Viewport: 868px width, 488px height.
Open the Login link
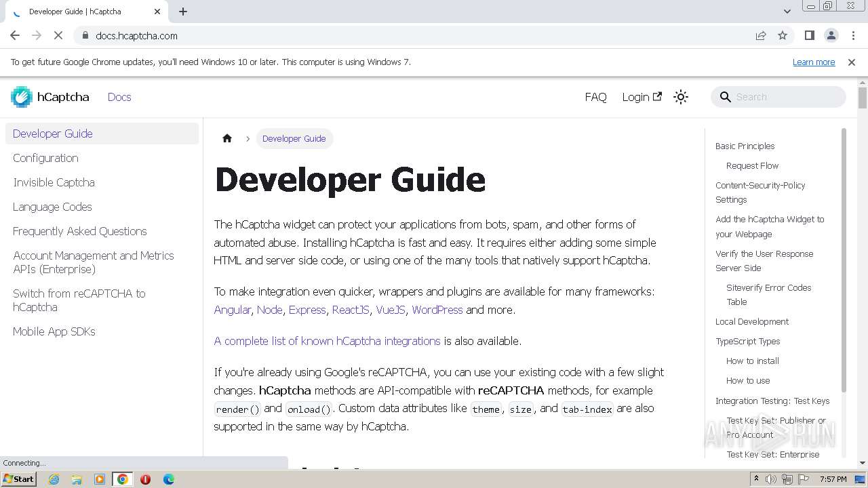642,97
